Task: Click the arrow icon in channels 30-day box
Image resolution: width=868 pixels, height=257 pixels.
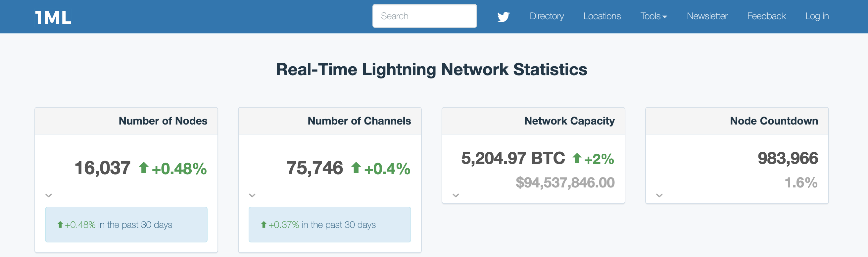Action: [x=264, y=225]
